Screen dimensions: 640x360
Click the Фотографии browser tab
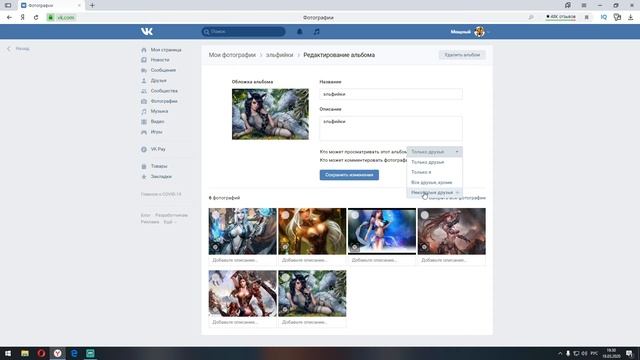51,5
